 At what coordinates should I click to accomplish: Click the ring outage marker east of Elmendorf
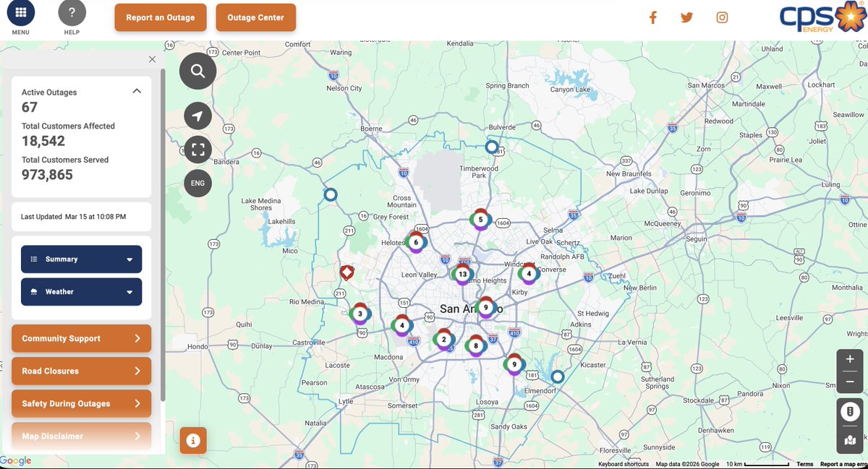(x=557, y=377)
